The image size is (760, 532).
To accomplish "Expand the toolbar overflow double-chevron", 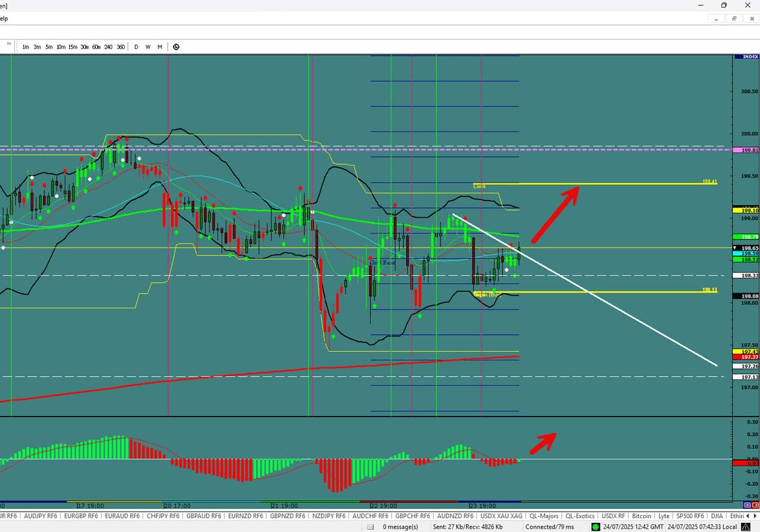I will (8, 44).
